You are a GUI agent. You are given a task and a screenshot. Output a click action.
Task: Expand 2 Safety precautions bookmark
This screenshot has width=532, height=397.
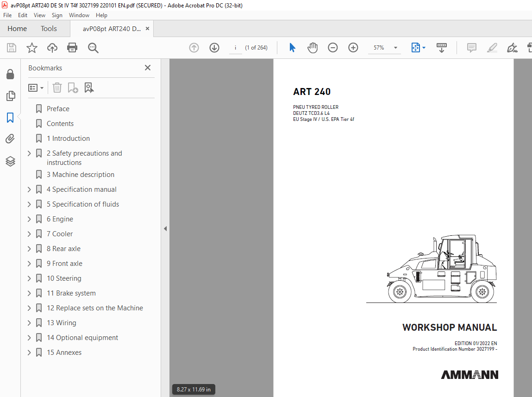(x=29, y=153)
